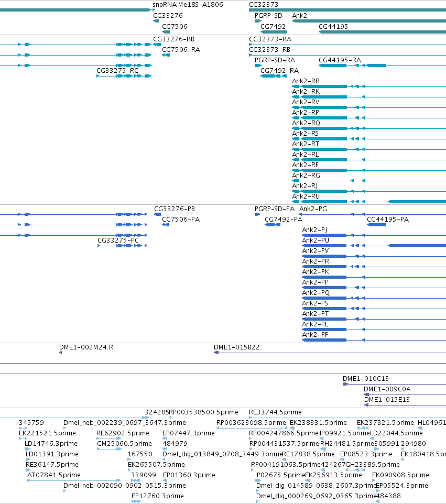Select the Ank2-RS transcript label
Screen dimensions: 446x504
pyautogui.click(x=305, y=134)
